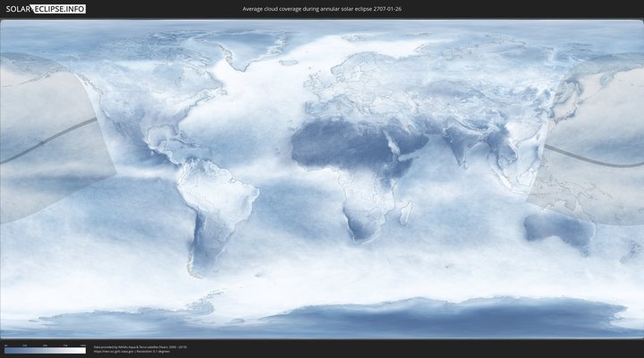Screen dimensions: 644x358
Task: Click the cloud coverage color legend bar
Action: point(45,350)
